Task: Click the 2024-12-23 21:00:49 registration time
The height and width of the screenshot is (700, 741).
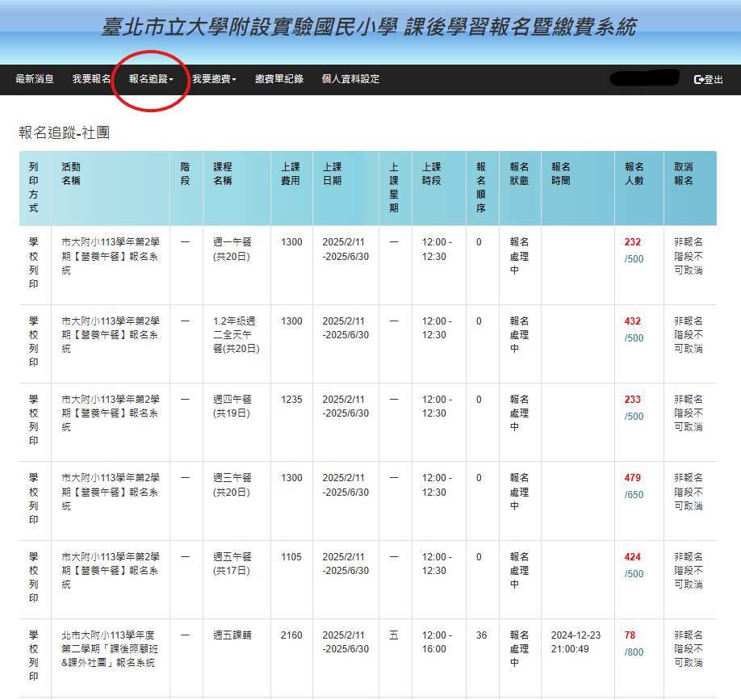Action: coord(576,642)
